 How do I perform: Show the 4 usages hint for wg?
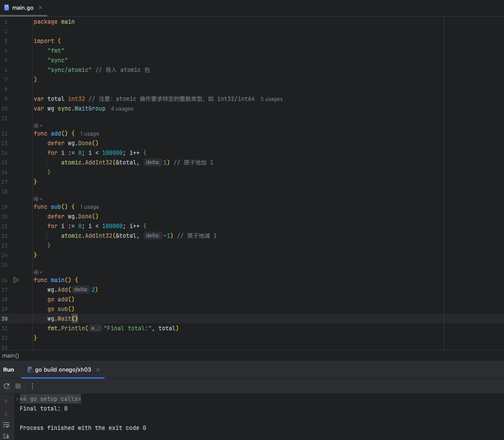tap(122, 109)
